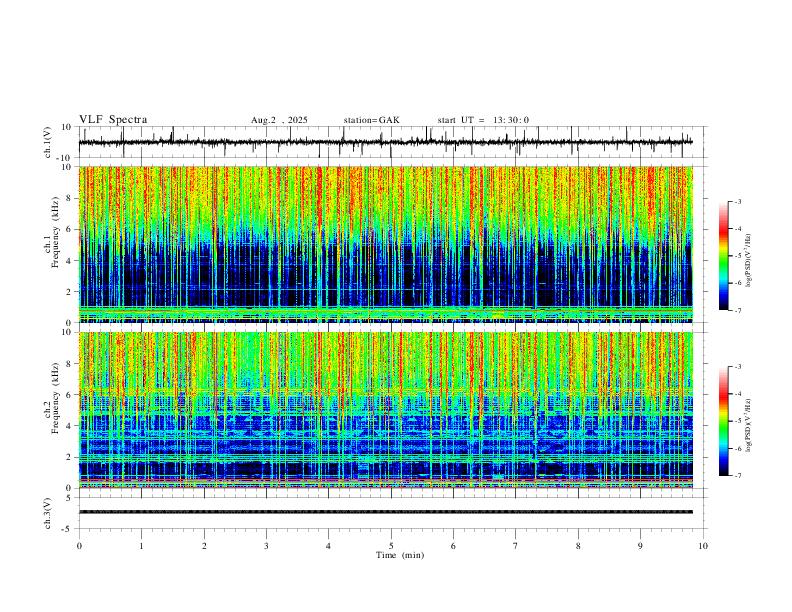Image resolution: width=792 pixels, height=612 pixels.
Task: Click the time axis tick '10'
Action: 703,546
